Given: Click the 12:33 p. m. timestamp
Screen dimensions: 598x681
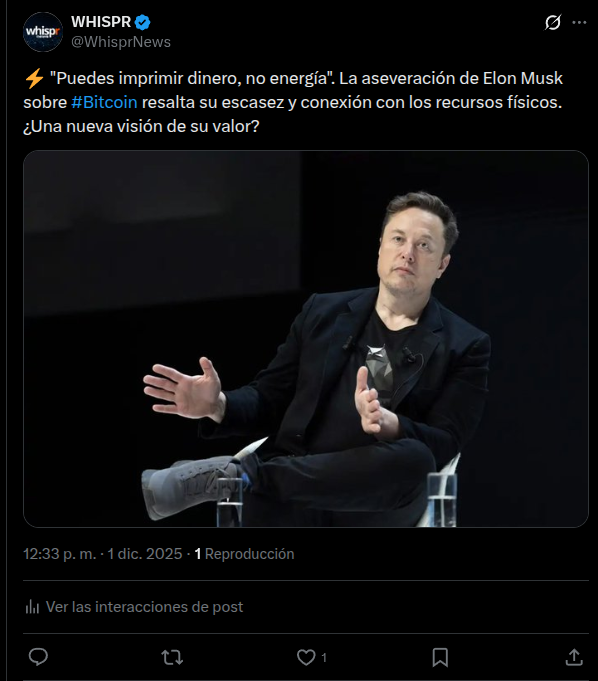Looking at the screenshot, I should [x=59, y=554].
